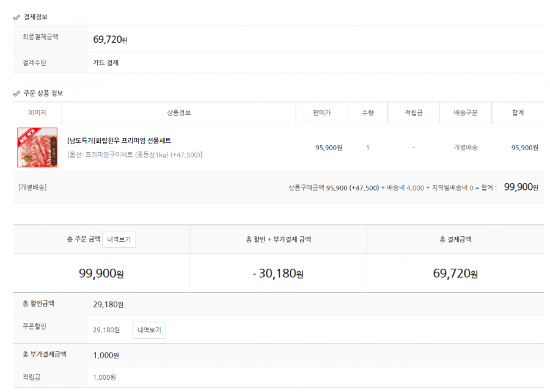Click the 총 부가결제금액 row label
Image resolution: width=550 pixels, height=392 pixels.
(45, 354)
